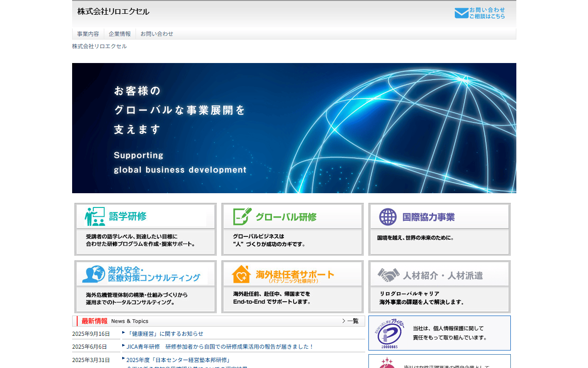Open the 一覧 news list link
Screen dimensions: 588x368
(350, 321)
